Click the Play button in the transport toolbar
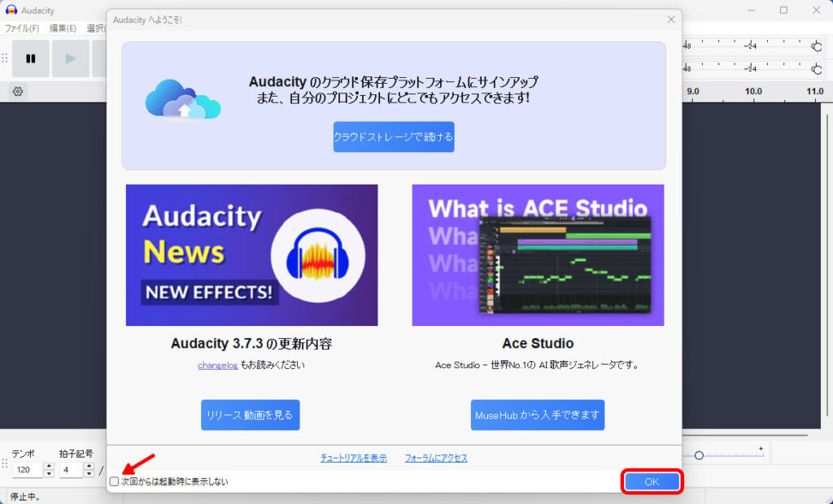 tap(71, 59)
